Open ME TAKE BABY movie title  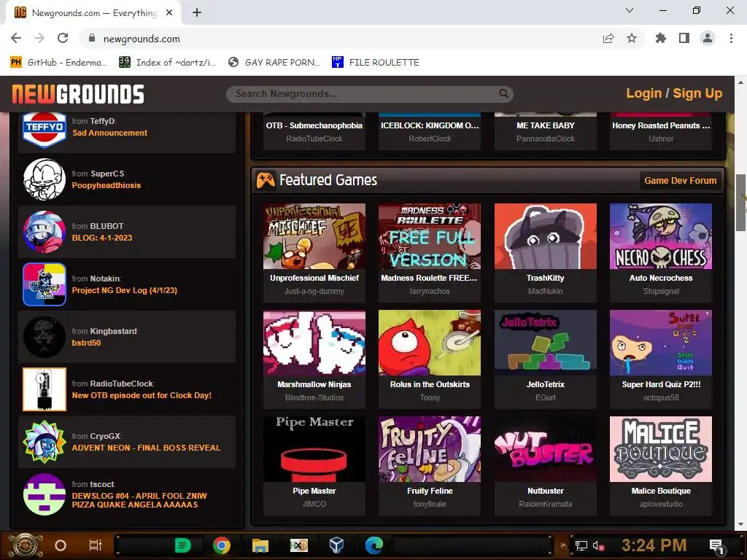[546, 125]
